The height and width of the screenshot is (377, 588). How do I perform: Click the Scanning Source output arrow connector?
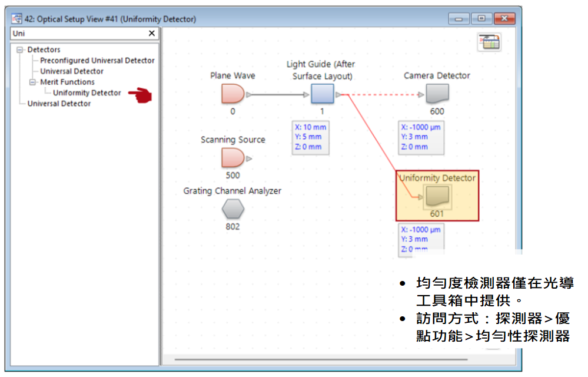[249, 158]
